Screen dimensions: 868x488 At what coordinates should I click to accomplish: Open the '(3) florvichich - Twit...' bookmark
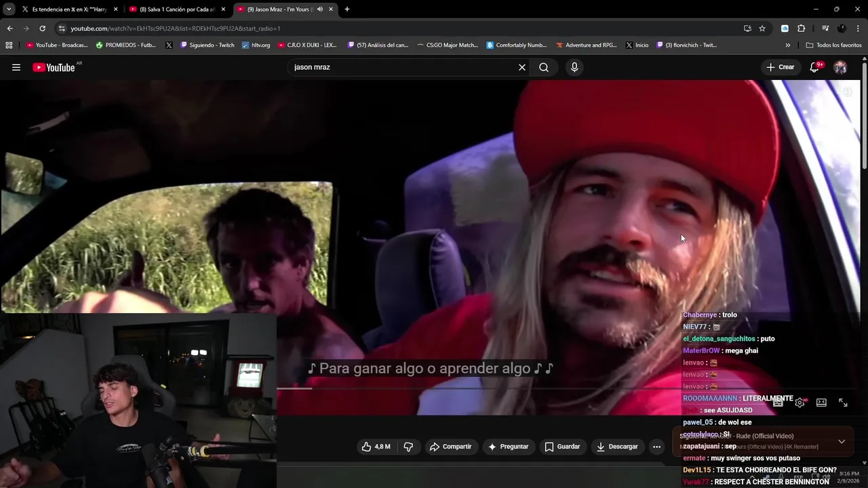pyautogui.click(x=686, y=45)
